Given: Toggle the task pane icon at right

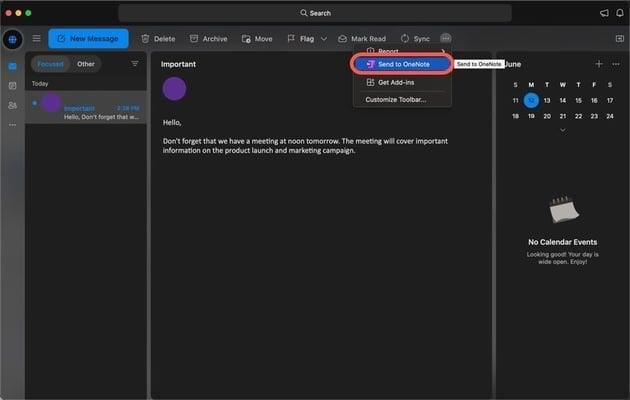Looking at the screenshot, I should pos(620,39).
